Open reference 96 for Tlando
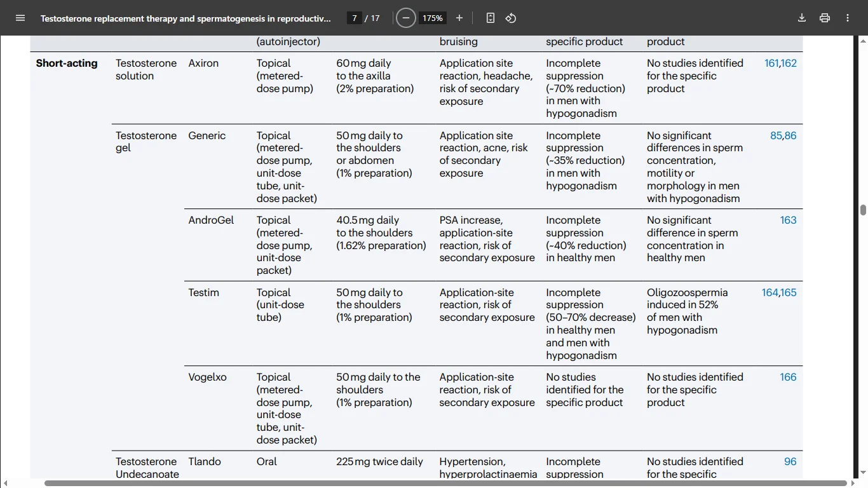The width and height of the screenshot is (868, 488). tap(790, 461)
